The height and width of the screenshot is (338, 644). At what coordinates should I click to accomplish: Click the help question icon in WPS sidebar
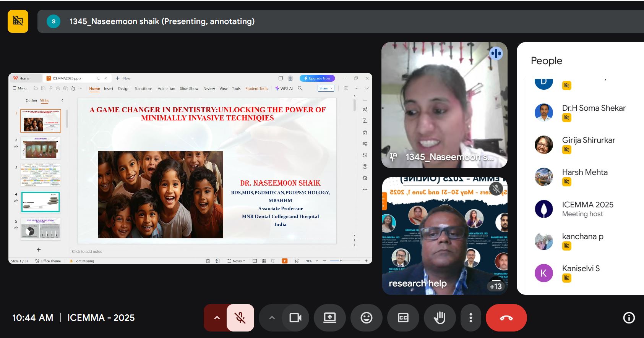[365, 167]
